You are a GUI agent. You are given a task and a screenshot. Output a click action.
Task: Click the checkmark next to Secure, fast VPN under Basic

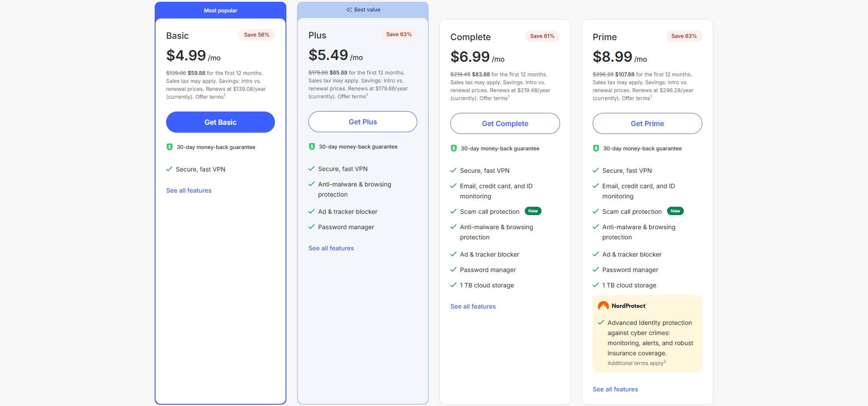(169, 169)
